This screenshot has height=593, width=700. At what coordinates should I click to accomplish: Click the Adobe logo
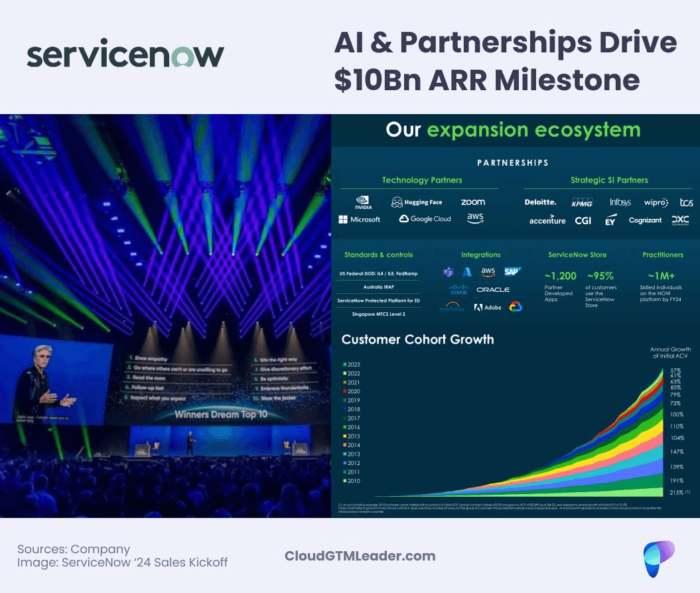click(488, 307)
